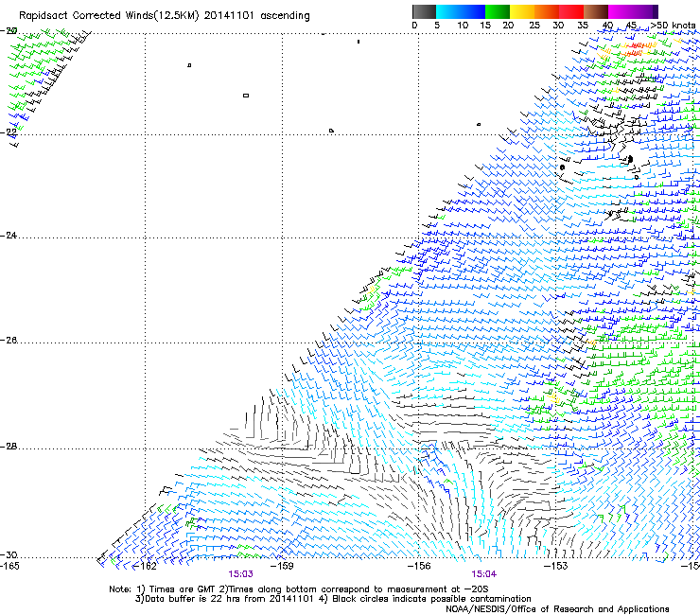Click the date text '20141101 ascending'
This screenshot has height=615, width=700.
click(256, 16)
